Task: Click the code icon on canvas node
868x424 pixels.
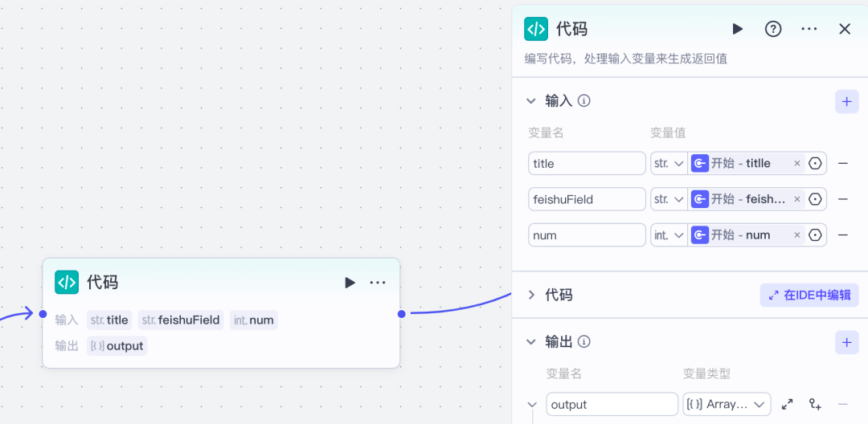Action: (67, 282)
